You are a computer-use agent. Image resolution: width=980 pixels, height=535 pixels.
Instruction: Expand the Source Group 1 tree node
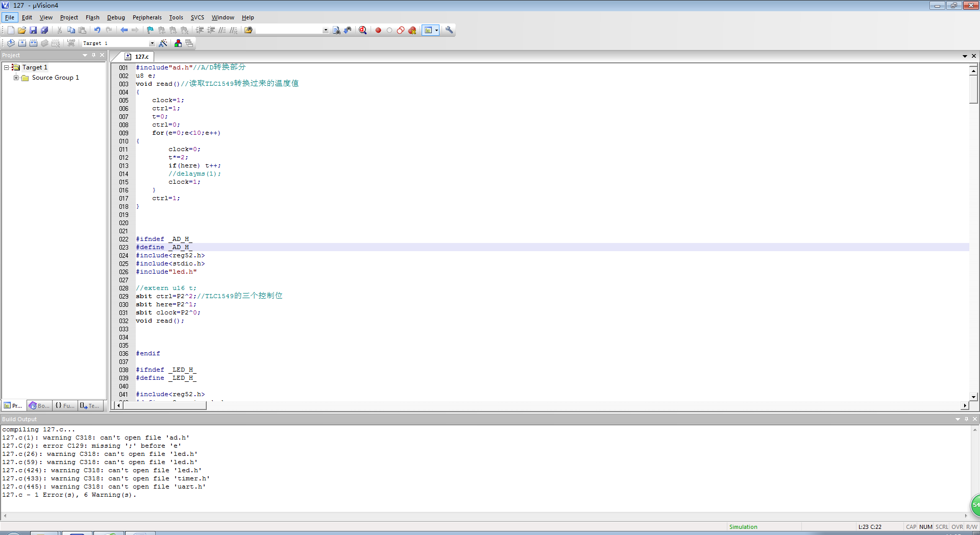tap(16, 78)
